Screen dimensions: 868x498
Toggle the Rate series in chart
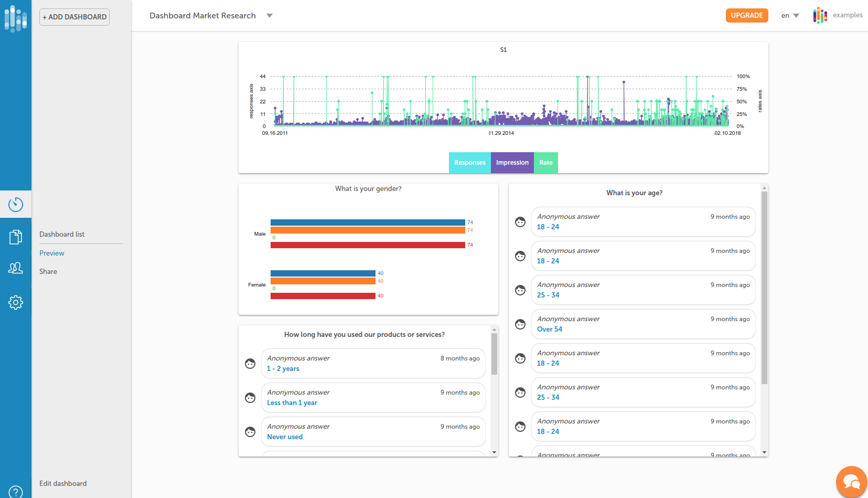coord(545,163)
